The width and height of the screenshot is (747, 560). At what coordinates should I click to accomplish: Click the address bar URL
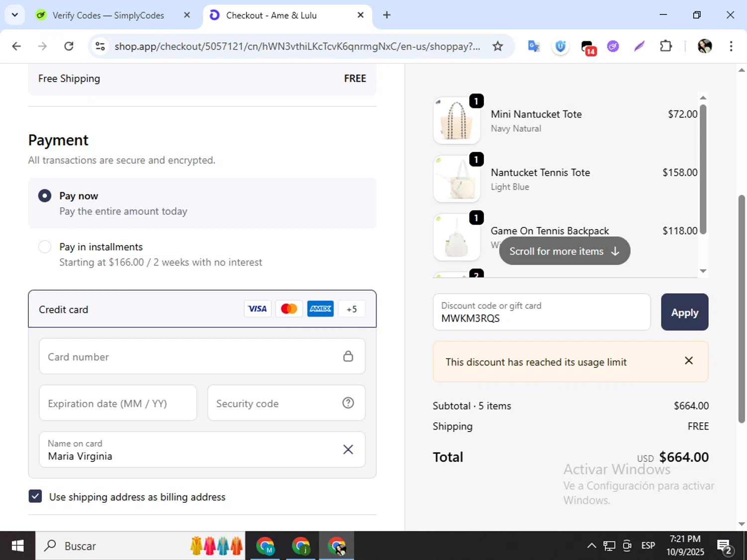point(297,46)
